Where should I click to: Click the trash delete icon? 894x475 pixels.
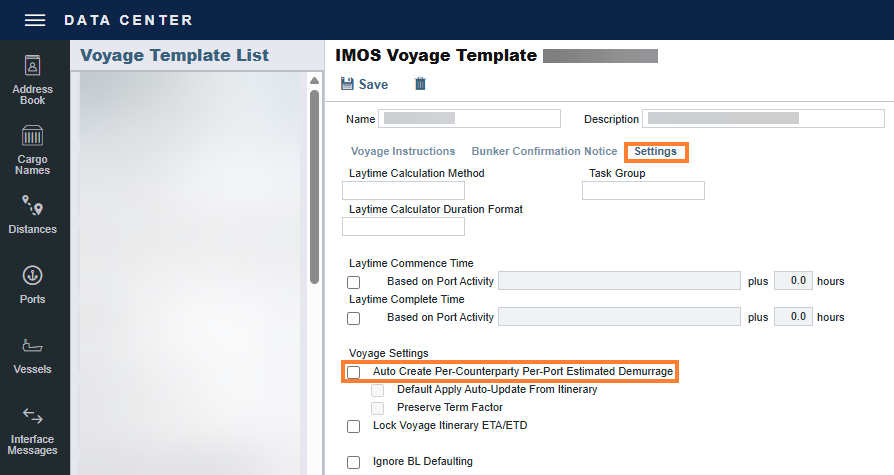[x=420, y=84]
